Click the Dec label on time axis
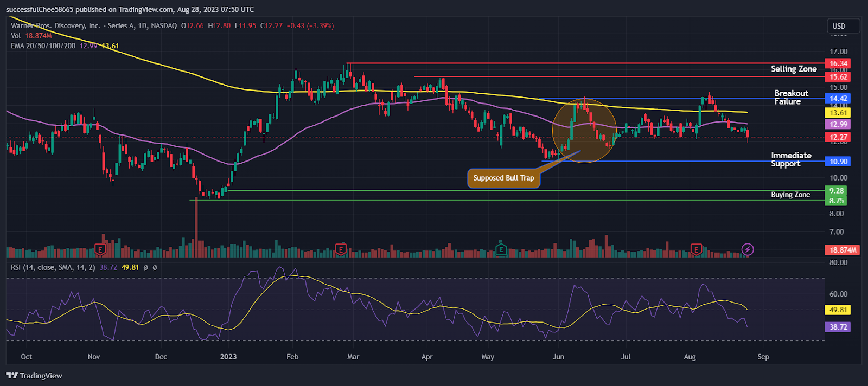The height and width of the screenshot is (386, 868). click(161, 357)
